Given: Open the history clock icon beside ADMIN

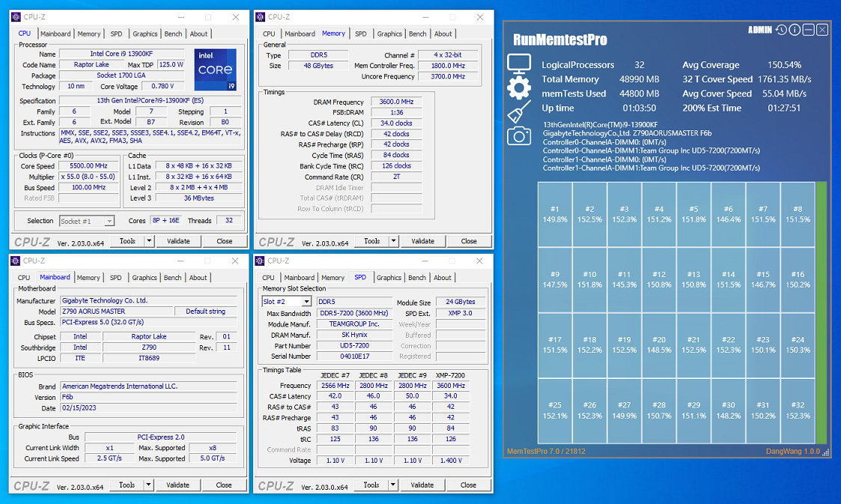Looking at the screenshot, I should pos(781,30).
